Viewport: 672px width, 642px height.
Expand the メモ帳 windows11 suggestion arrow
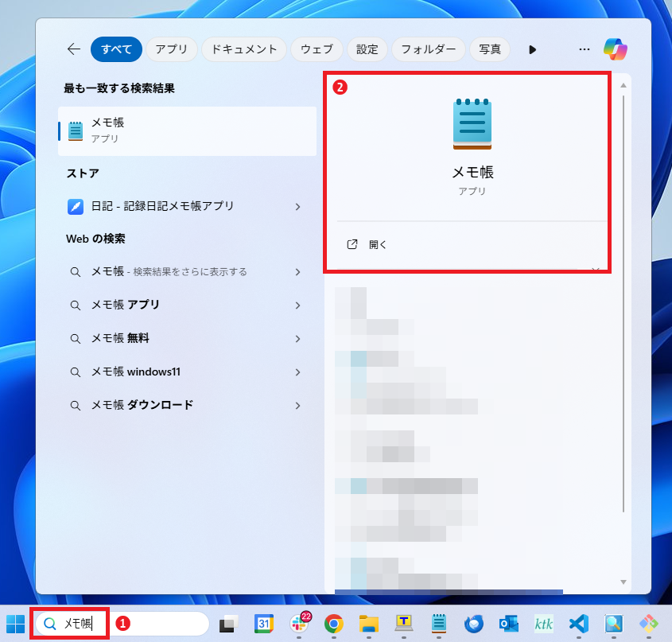pos(297,372)
